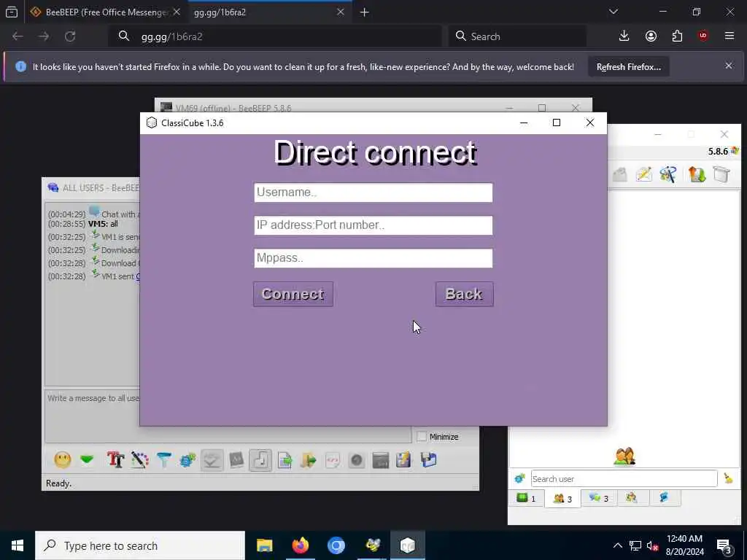Click the Search user field in BeeBEEP
Screen dimensions: 747x560
[624, 478]
